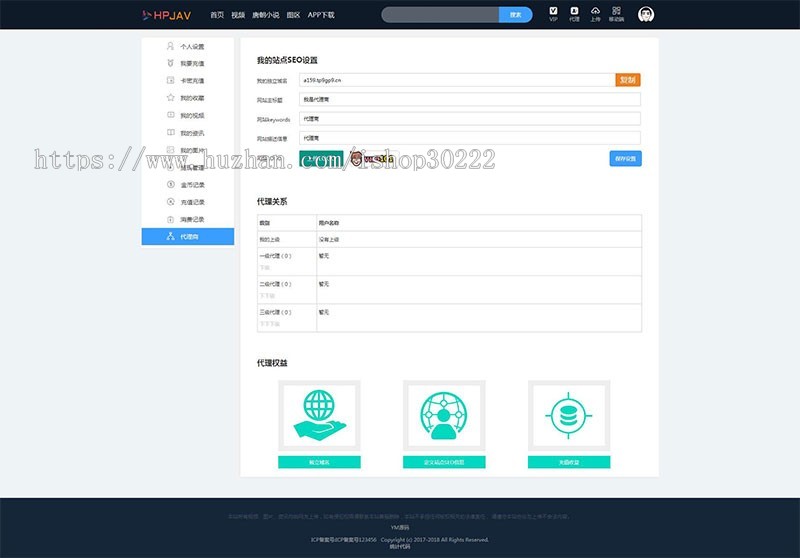
Task: Click the site description input field
Action: tap(470, 138)
